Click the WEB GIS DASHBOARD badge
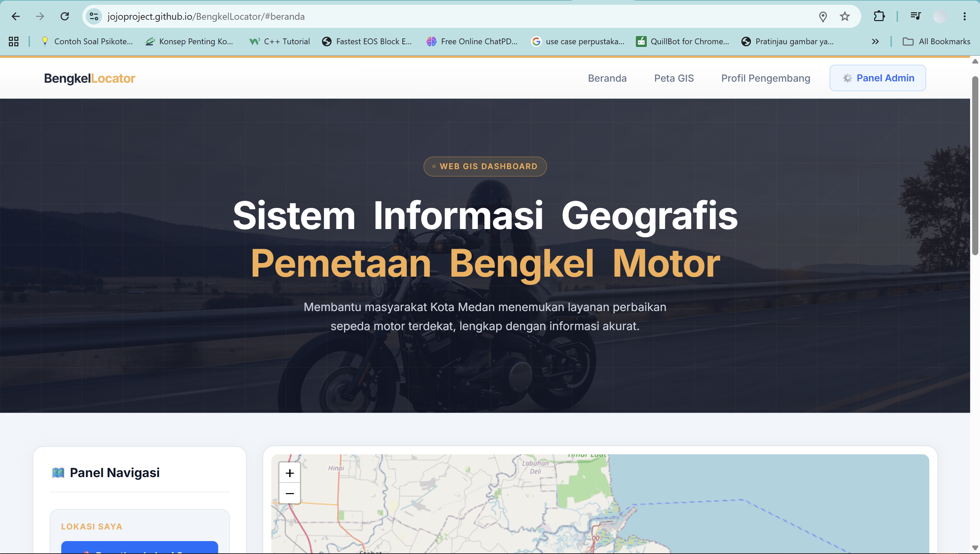This screenshot has height=554, width=980. (485, 166)
